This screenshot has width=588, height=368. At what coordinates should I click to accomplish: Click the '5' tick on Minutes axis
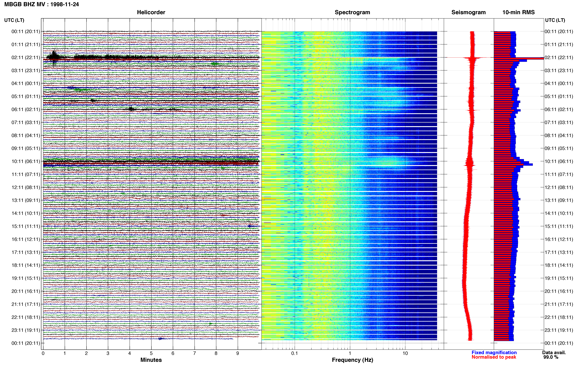[151, 353]
